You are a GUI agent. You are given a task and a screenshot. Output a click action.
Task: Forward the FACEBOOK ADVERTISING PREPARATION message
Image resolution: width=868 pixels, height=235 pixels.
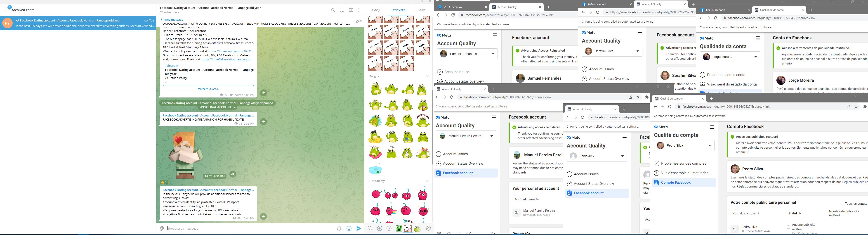(264, 121)
